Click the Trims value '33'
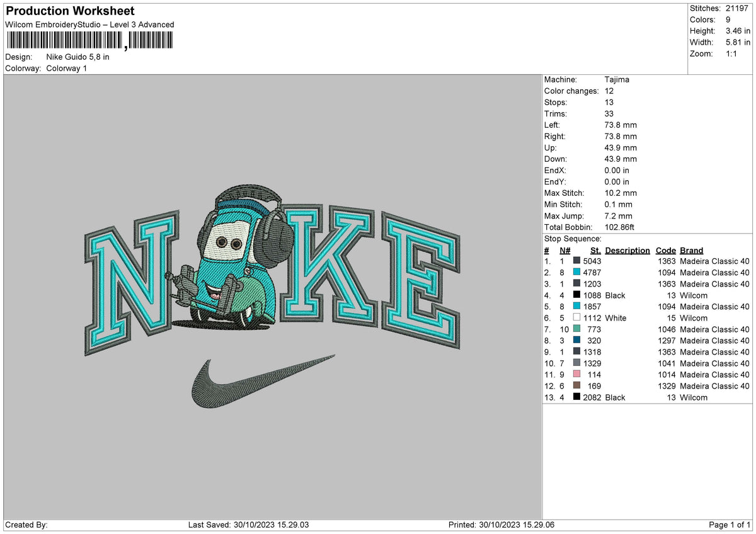The width and height of the screenshot is (756, 534). 609,113
